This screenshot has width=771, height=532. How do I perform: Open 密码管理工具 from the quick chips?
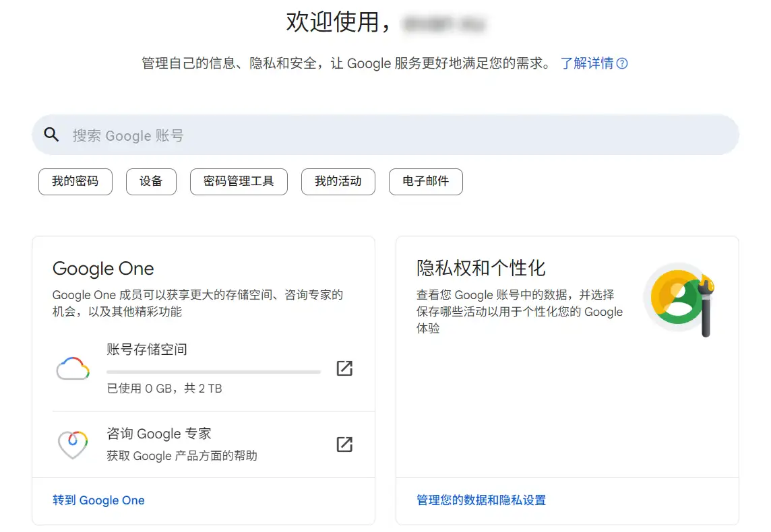[239, 181]
